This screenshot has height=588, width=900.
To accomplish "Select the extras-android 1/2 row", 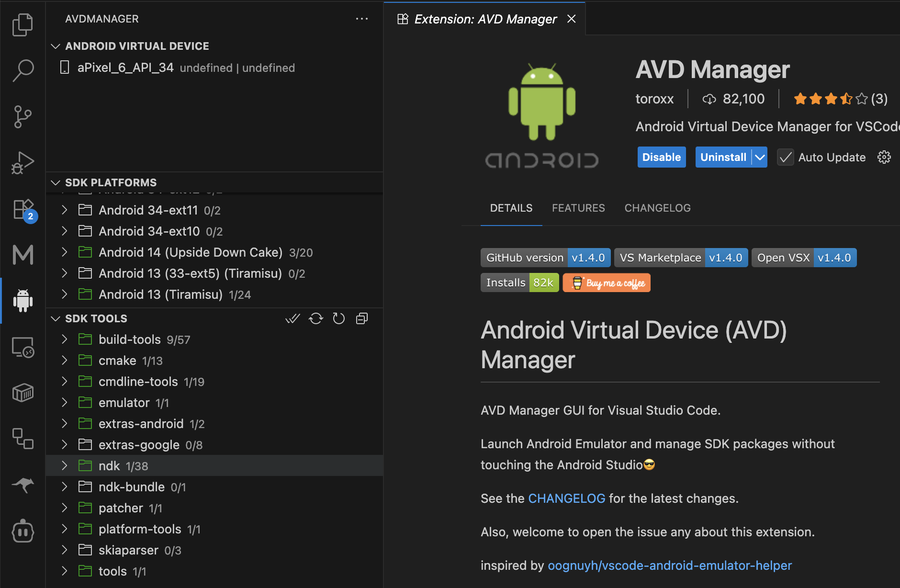I will click(214, 423).
